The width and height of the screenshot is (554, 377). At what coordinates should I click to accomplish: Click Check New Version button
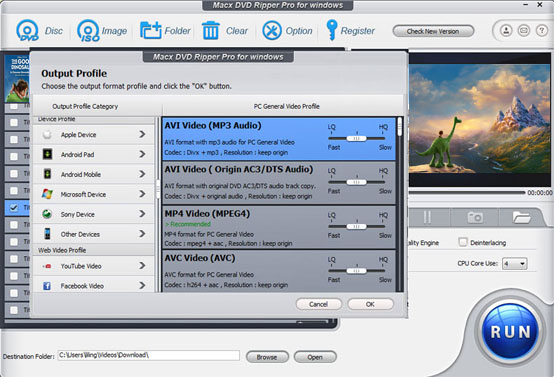pos(433,31)
